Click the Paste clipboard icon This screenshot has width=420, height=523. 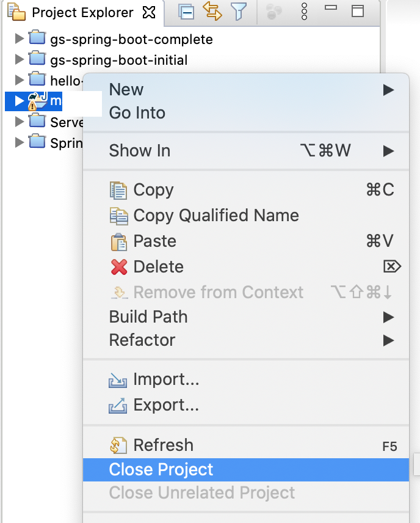click(118, 242)
